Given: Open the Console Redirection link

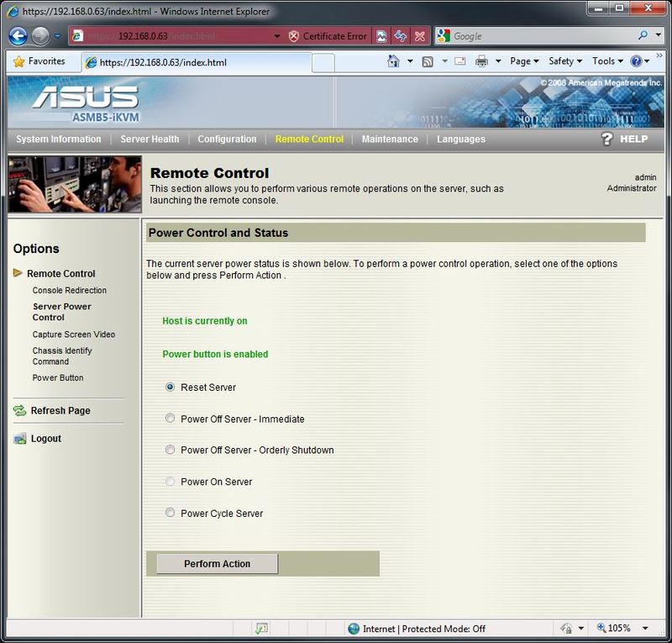Looking at the screenshot, I should [70, 290].
